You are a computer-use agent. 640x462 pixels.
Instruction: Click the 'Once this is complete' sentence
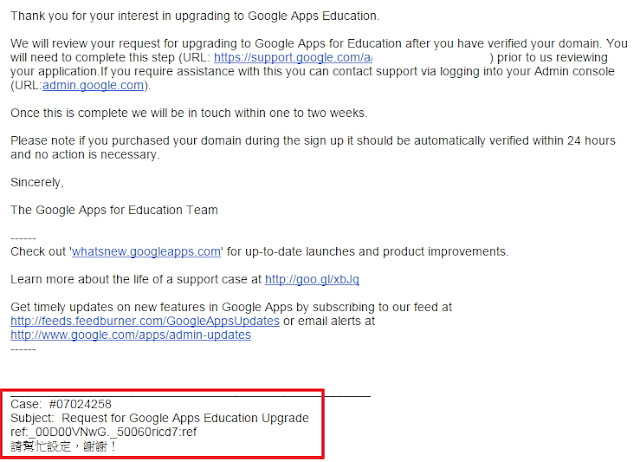(189, 113)
